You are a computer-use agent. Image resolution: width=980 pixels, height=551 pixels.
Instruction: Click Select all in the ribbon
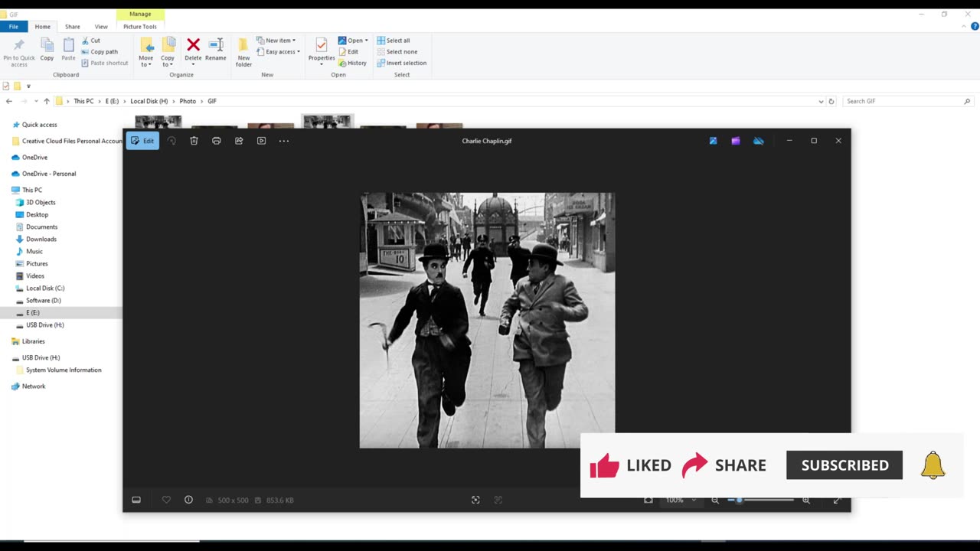point(394,41)
